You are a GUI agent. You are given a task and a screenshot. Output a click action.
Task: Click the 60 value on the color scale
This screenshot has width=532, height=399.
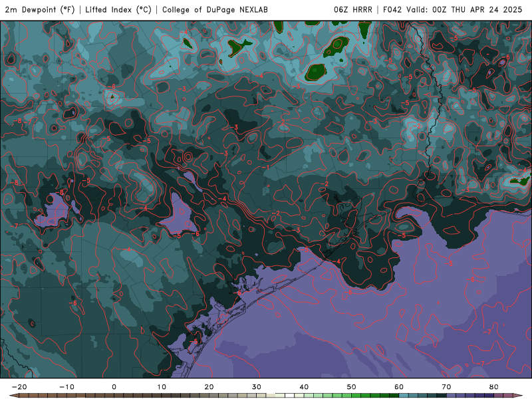coord(399,387)
